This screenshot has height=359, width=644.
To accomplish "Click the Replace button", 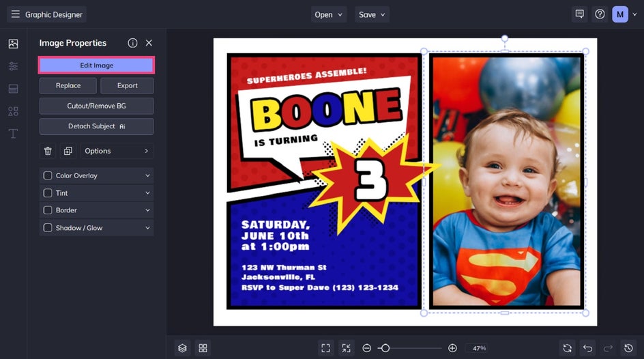I will point(68,85).
